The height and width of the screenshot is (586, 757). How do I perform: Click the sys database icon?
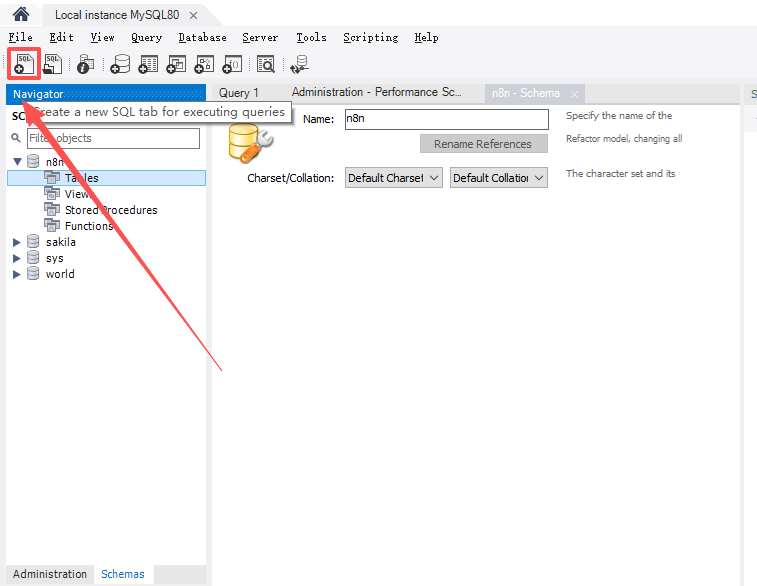point(33,257)
